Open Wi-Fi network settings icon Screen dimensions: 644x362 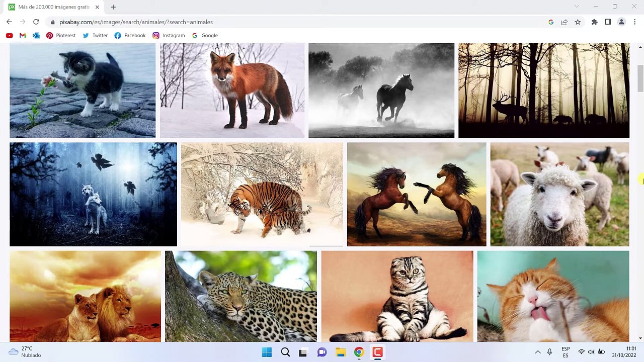(582, 352)
